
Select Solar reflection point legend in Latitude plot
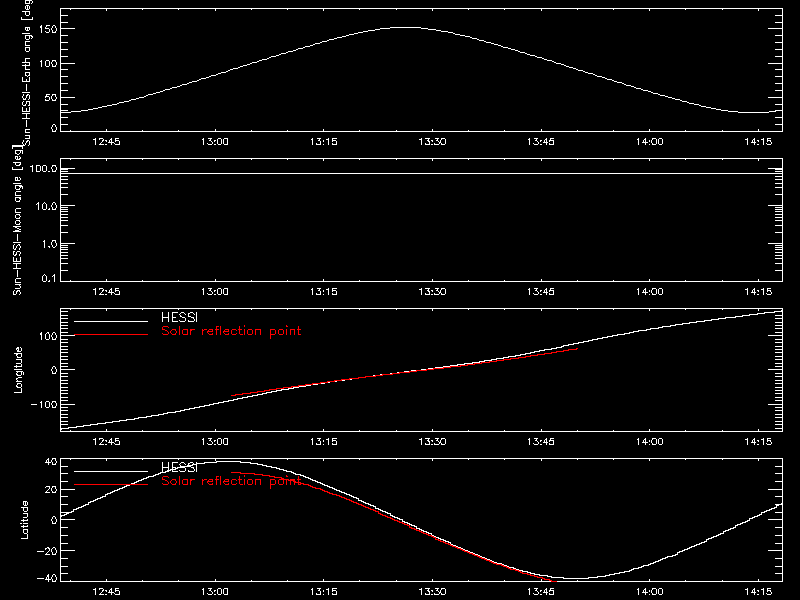[x=231, y=481]
